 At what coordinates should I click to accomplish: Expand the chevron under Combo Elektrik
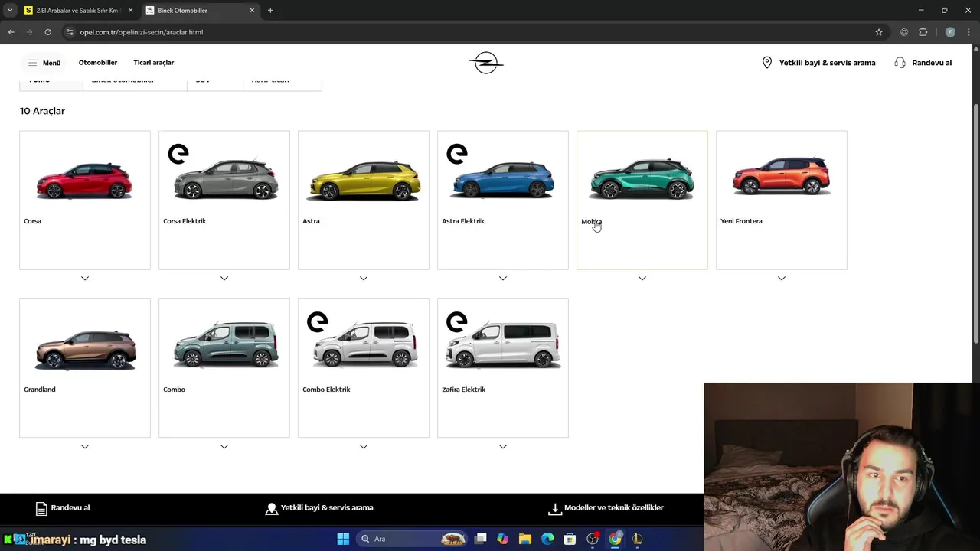[x=364, y=446]
